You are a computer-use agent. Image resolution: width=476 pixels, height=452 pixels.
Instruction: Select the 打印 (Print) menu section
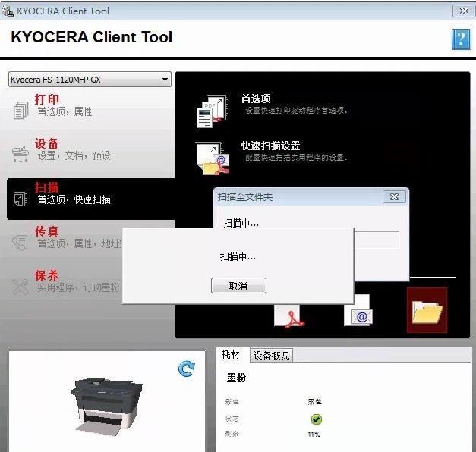[90, 106]
